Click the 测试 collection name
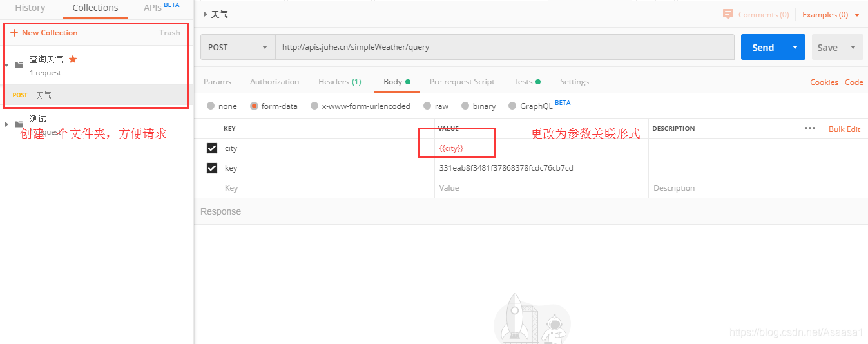This screenshot has width=868, height=344. point(38,119)
